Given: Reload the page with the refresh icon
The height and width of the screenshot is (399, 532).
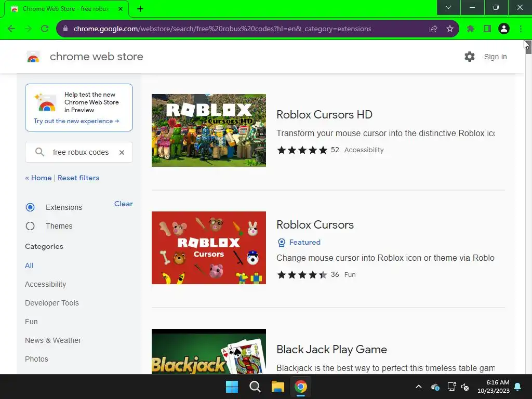Looking at the screenshot, I should tap(45, 29).
